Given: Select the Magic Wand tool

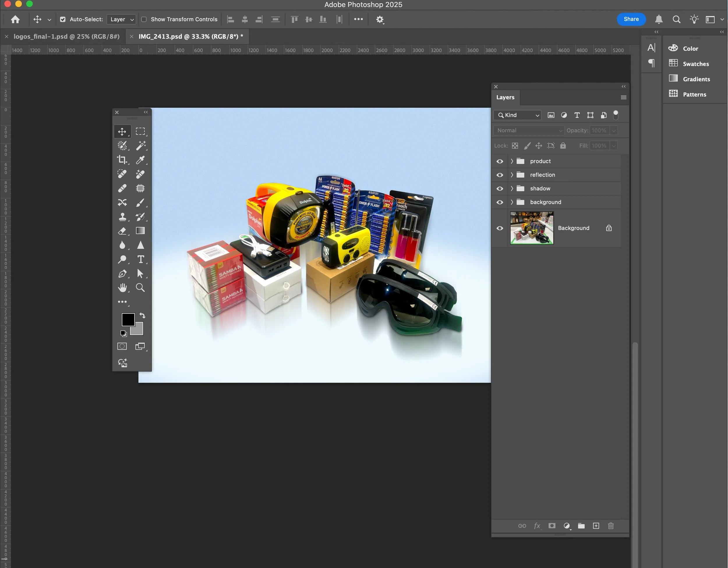Looking at the screenshot, I should click(140, 145).
